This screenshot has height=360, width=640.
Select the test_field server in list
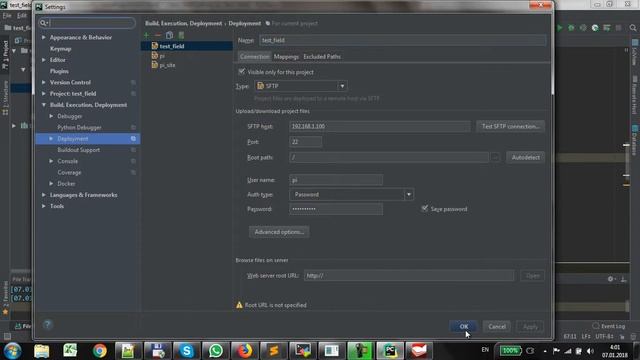coord(187,46)
